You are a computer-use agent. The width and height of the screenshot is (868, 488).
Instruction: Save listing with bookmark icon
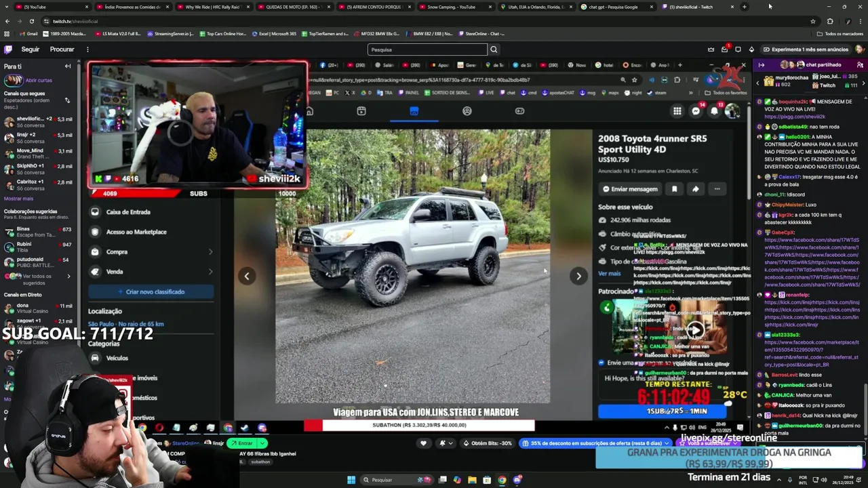(674, 189)
